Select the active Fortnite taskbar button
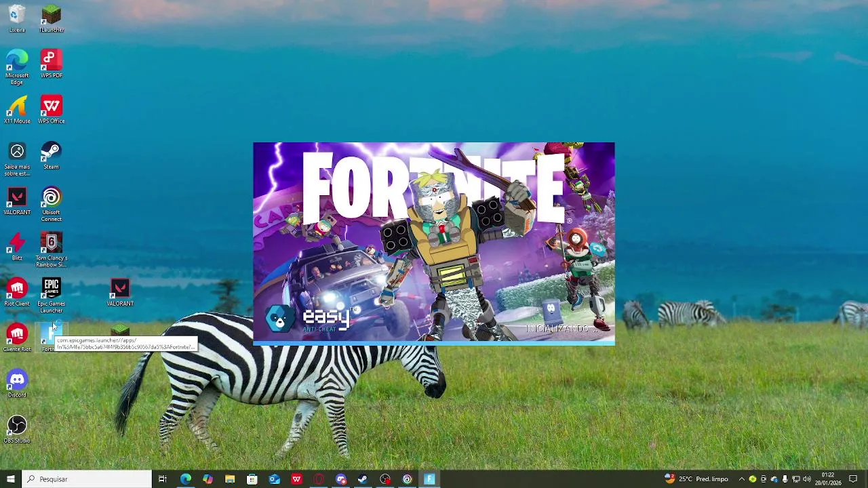The height and width of the screenshot is (488, 868). coord(429,479)
